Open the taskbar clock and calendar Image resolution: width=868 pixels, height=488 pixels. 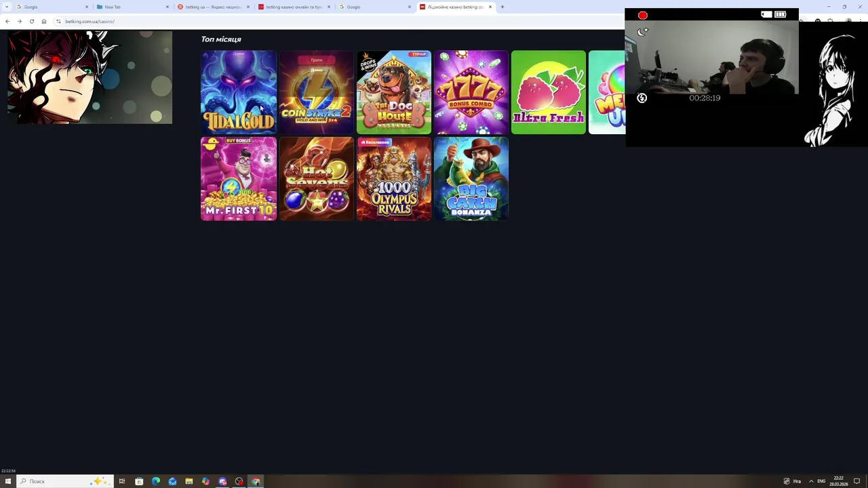(839, 481)
